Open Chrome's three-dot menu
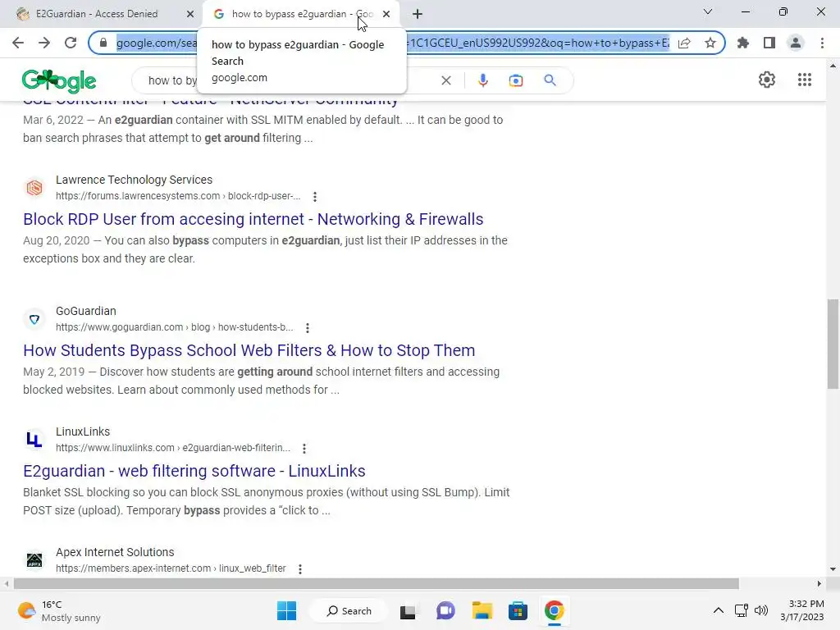 [x=822, y=43]
